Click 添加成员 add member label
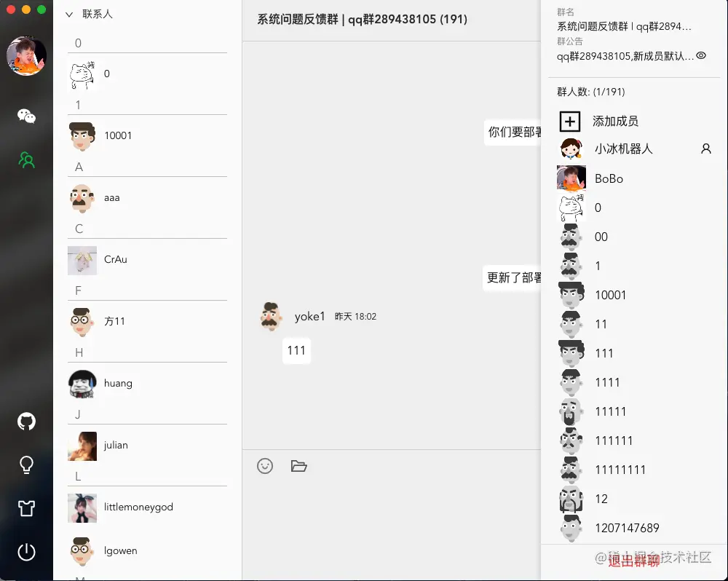This screenshot has height=581, width=728. pos(616,121)
